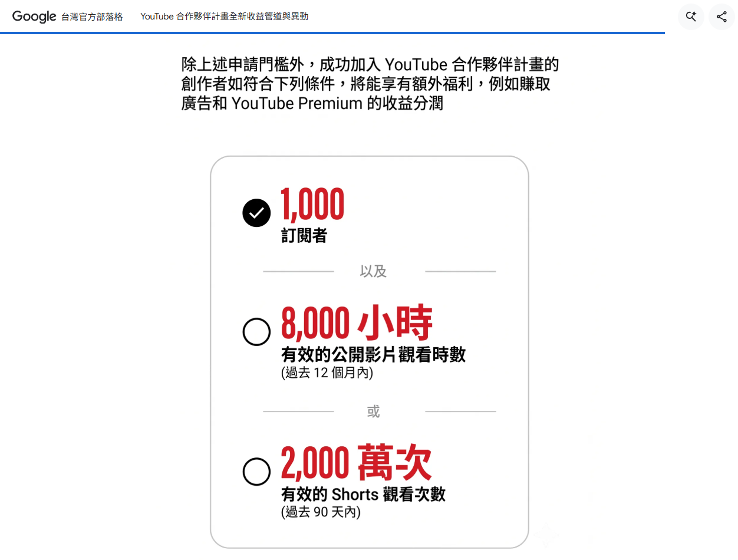Viewport: 738px width, 560px height.
Task: Click the intro paragraph starting '除上述申請門檻外'
Action: (370, 84)
